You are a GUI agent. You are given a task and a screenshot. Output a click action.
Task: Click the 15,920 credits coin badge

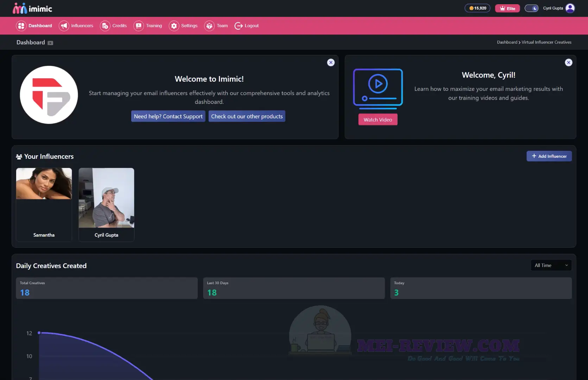pyautogui.click(x=478, y=8)
